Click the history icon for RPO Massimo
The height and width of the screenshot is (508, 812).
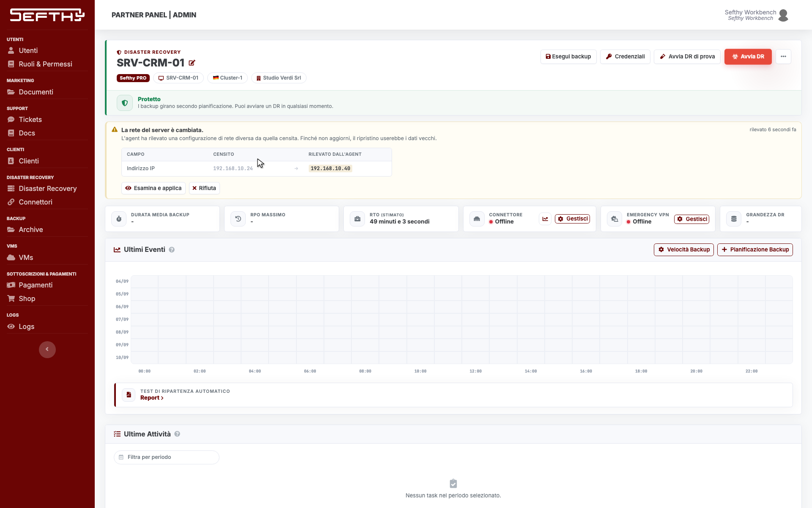pos(238,219)
